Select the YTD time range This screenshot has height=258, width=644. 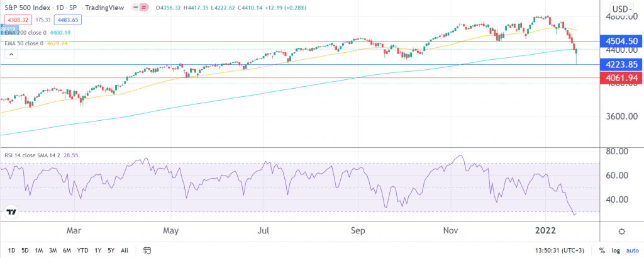(82, 250)
